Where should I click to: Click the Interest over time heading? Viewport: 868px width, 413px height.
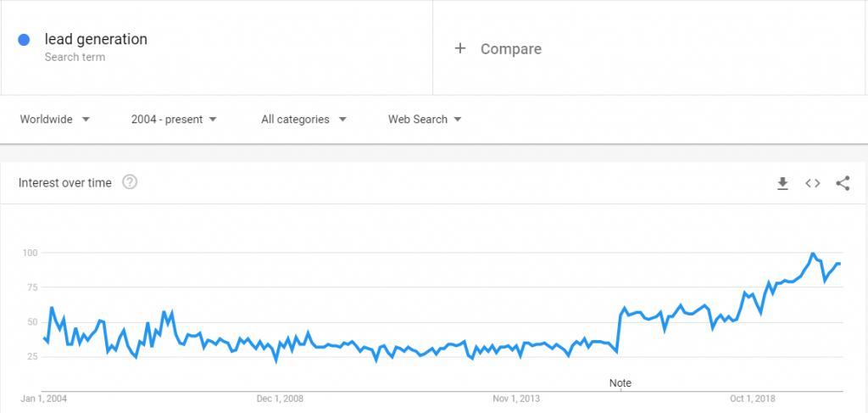click(x=64, y=182)
